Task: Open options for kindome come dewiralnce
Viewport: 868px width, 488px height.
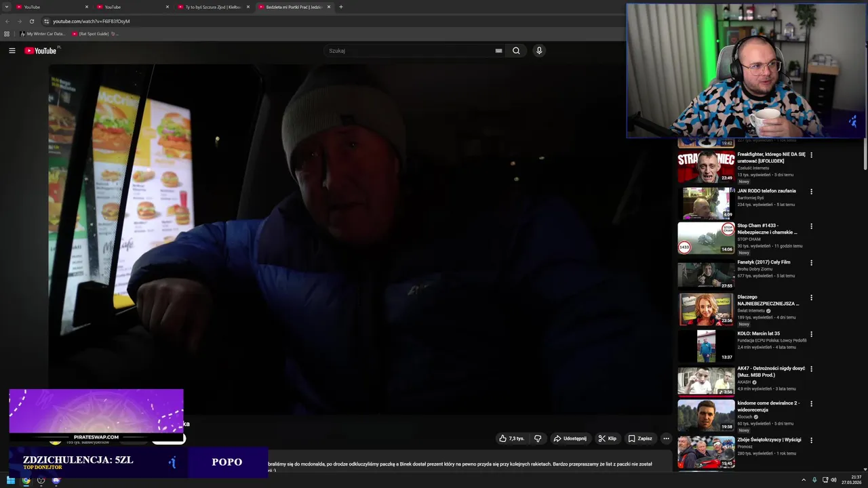Action: (x=811, y=404)
